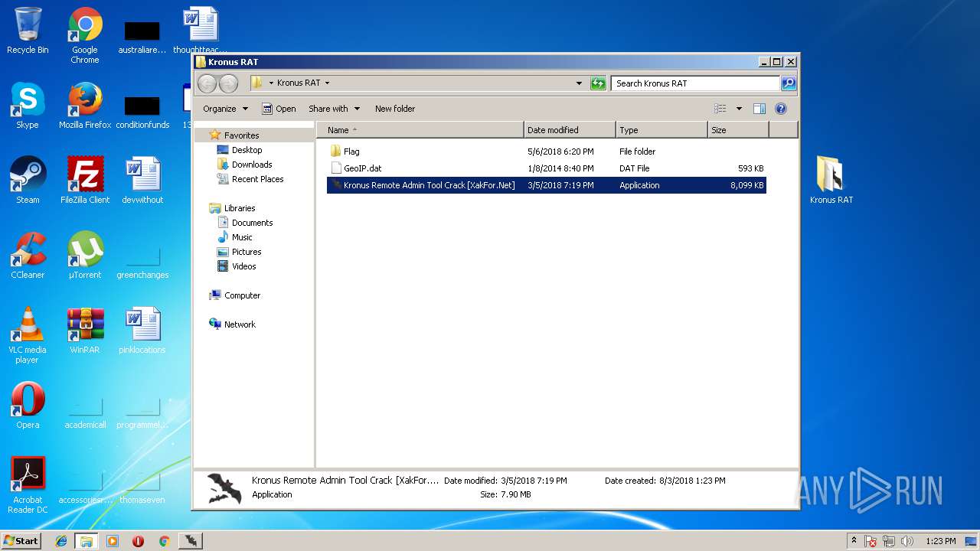
Task: Go forward with the Explorer forward arrow
Action: click(228, 83)
